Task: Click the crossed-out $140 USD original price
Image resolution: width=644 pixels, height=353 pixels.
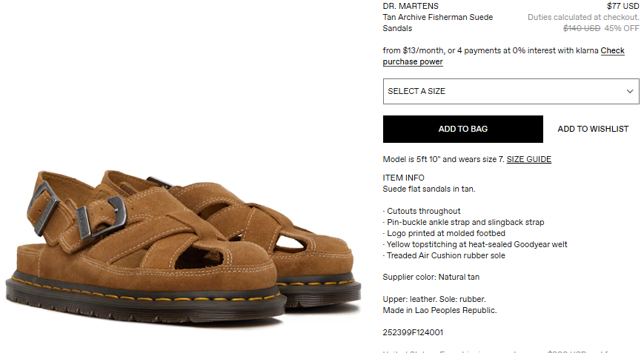Action: pos(582,28)
